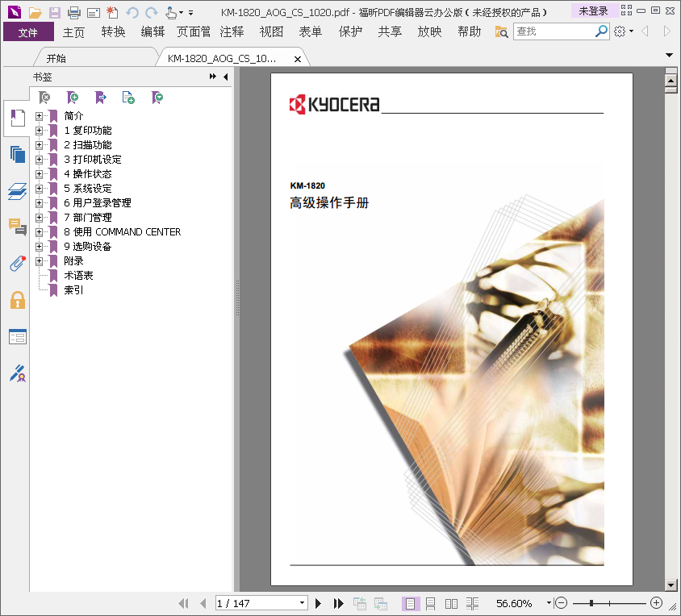Open the 索引 bookmark

tap(73, 290)
